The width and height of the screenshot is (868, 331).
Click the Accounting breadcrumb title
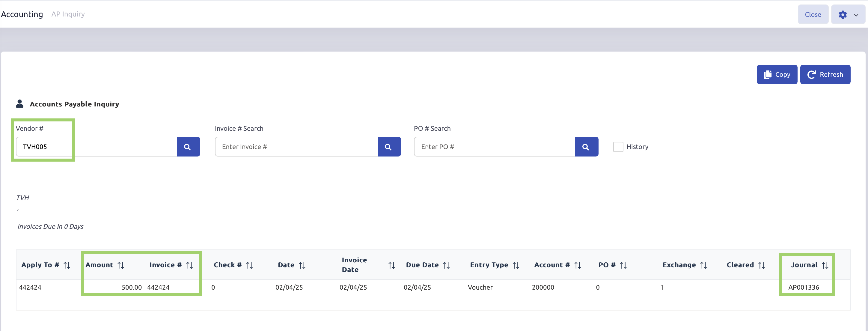click(x=22, y=14)
